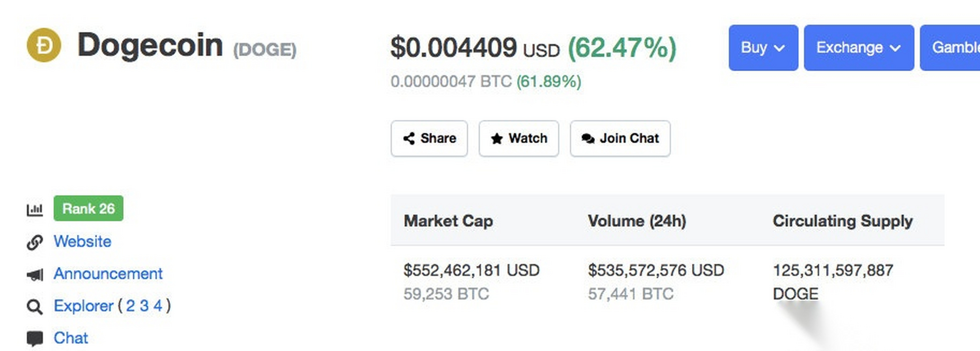Click the bar chart icon beside Rank 26
The image size is (980, 351).
click(35, 210)
